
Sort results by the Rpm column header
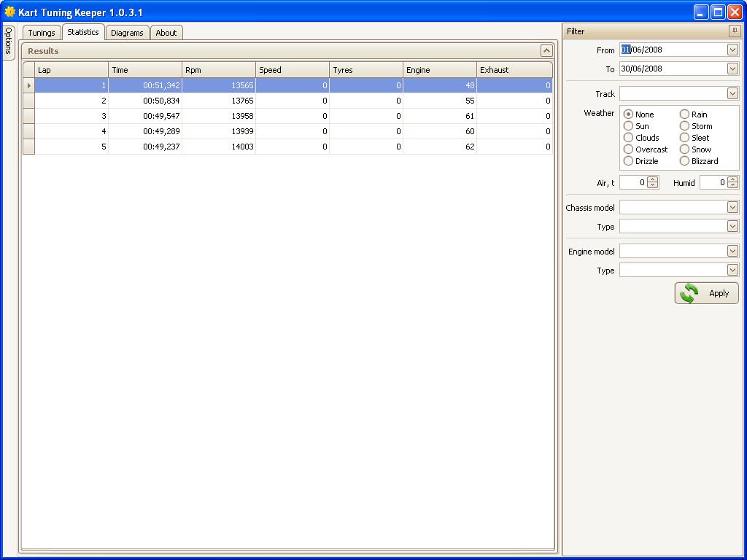(x=218, y=70)
